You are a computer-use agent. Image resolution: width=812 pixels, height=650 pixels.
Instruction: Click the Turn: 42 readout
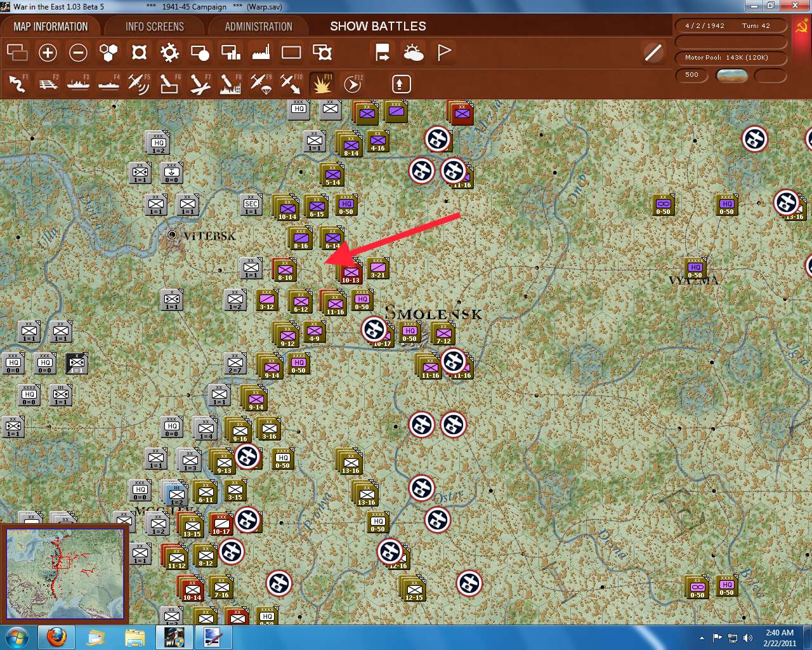coord(756,26)
